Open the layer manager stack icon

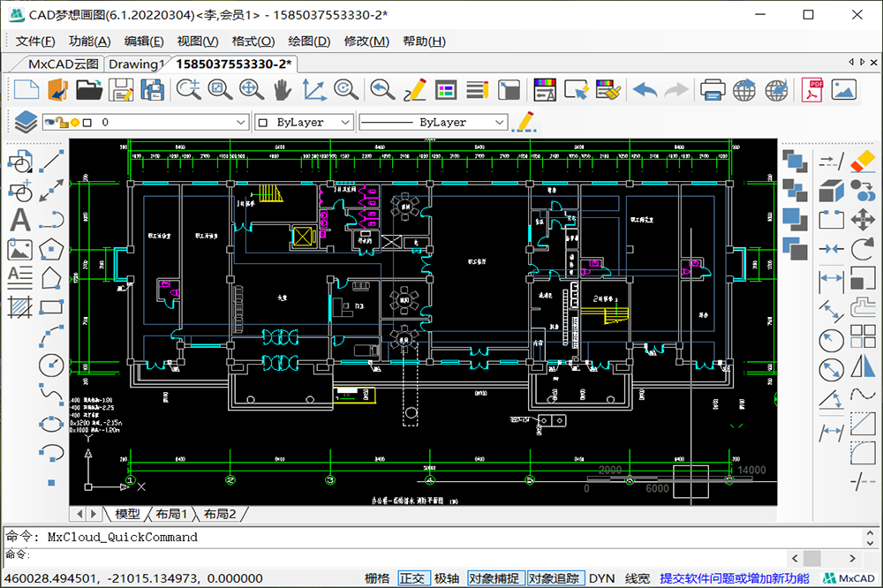(x=25, y=122)
